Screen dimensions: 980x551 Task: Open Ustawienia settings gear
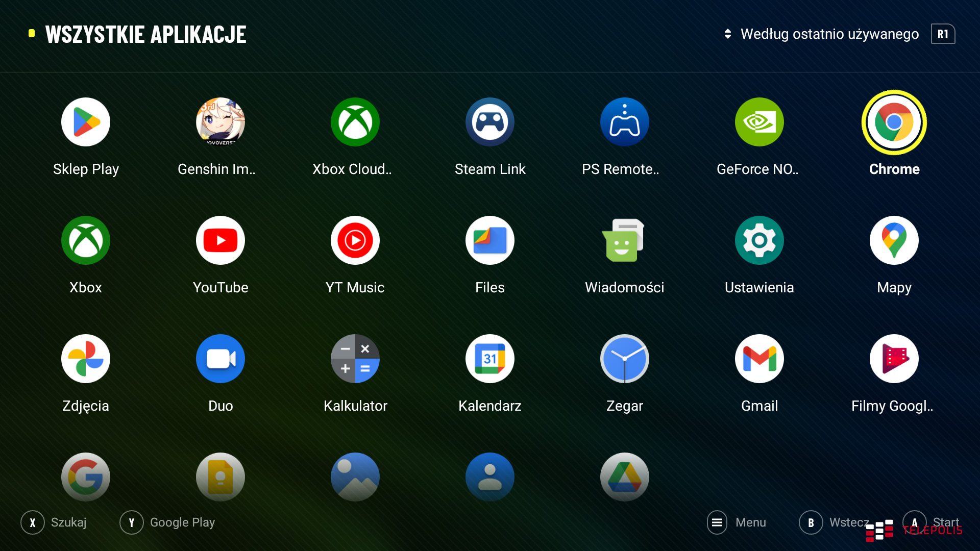click(759, 241)
